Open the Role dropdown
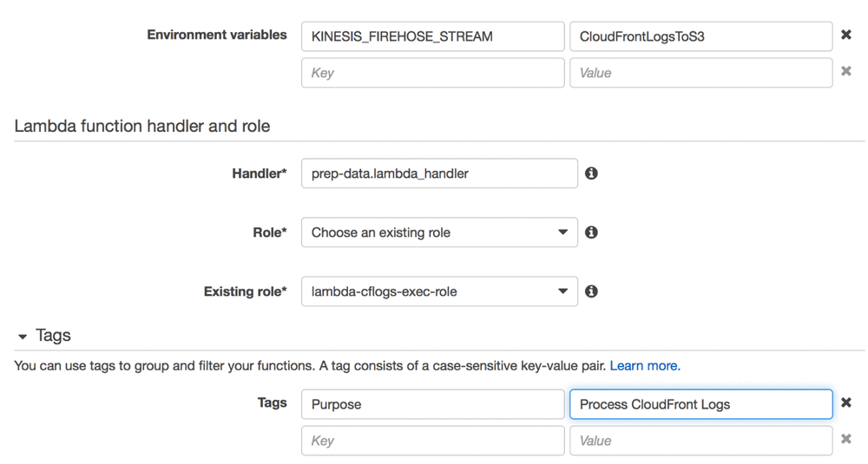The image size is (868, 464). click(438, 232)
